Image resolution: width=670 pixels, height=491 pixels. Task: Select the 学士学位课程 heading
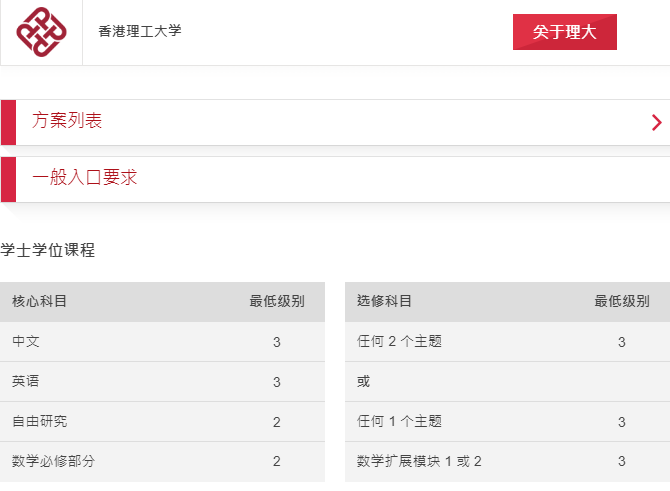click(x=47, y=250)
